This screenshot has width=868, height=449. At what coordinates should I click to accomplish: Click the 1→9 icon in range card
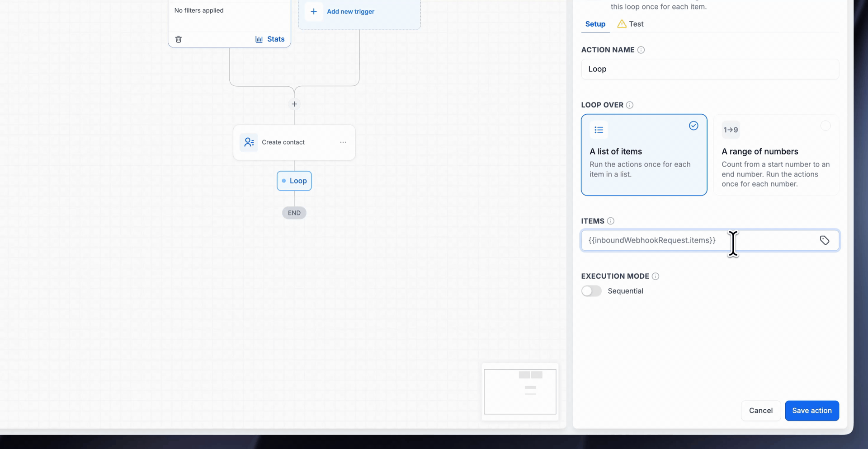pos(731,130)
